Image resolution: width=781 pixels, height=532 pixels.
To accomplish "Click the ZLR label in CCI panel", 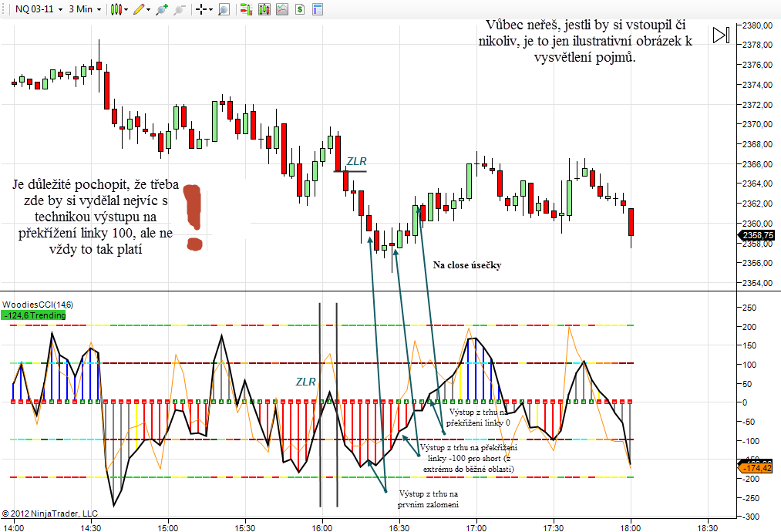I will click(306, 382).
